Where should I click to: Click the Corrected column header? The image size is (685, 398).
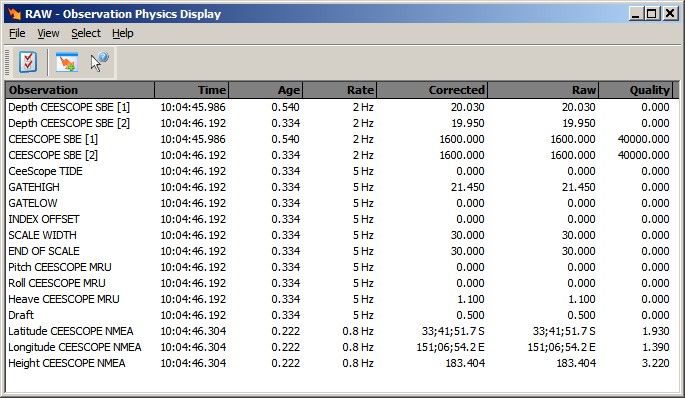(432, 90)
